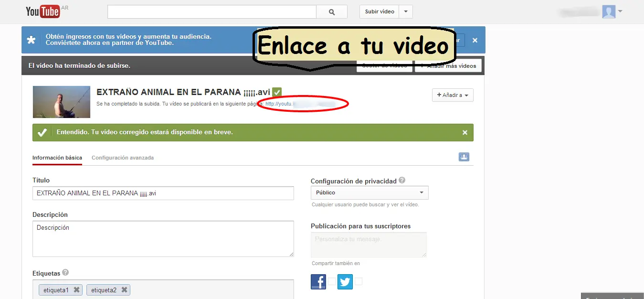This screenshot has width=644, height=299.
Task: Edit the Descripción text area
Action: point(163,239)
